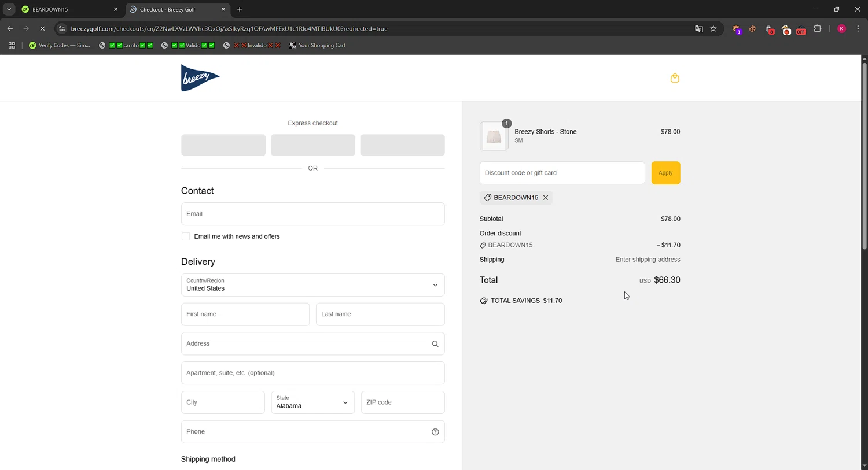Open the tab search dropdown arrow
This screenshot has height=470, width=868.
[9, 9]
